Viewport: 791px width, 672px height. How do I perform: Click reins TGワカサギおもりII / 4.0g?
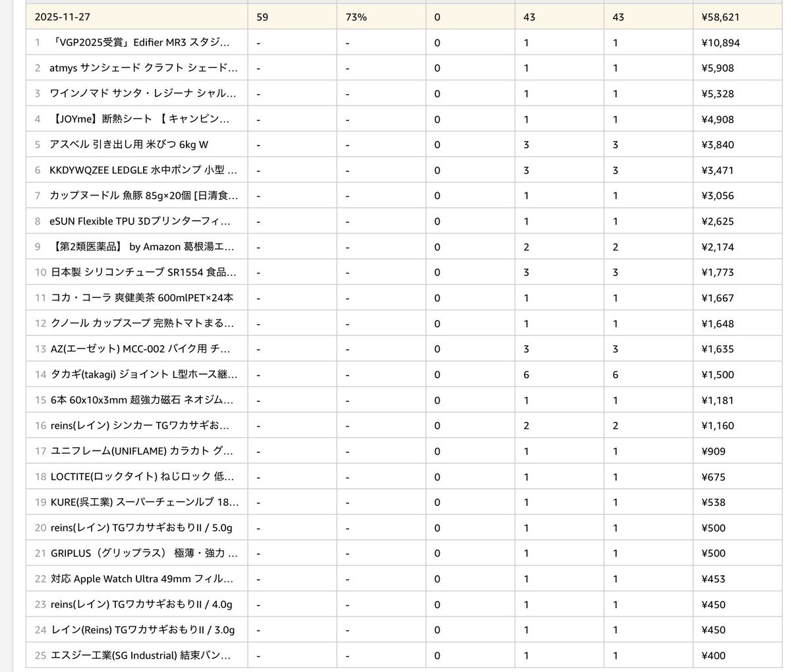[142, 604]
